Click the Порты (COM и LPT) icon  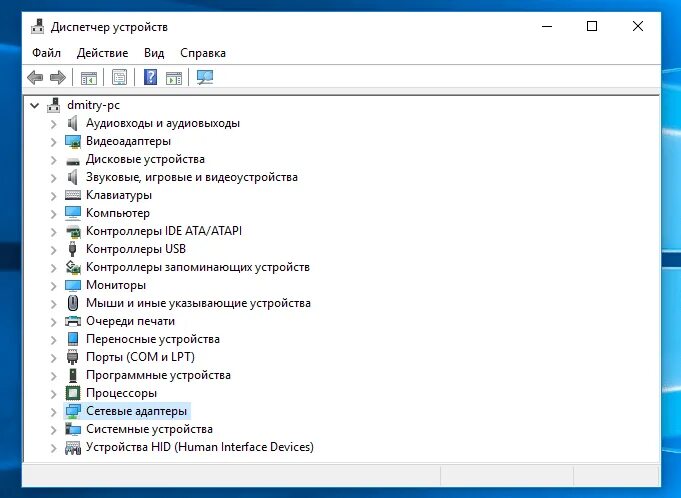point(73,357)
